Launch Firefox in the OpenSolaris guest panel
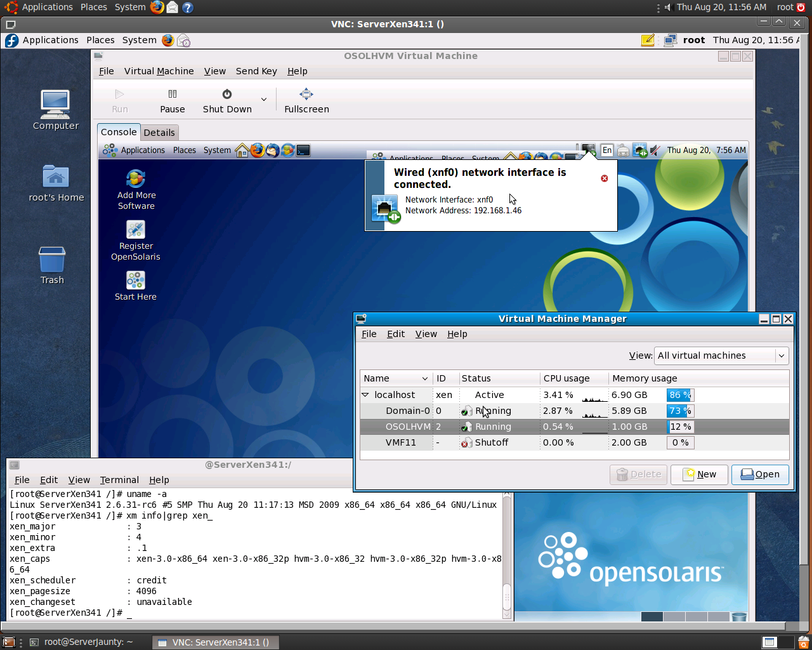812x650 pixels. [x=257, y=150]
